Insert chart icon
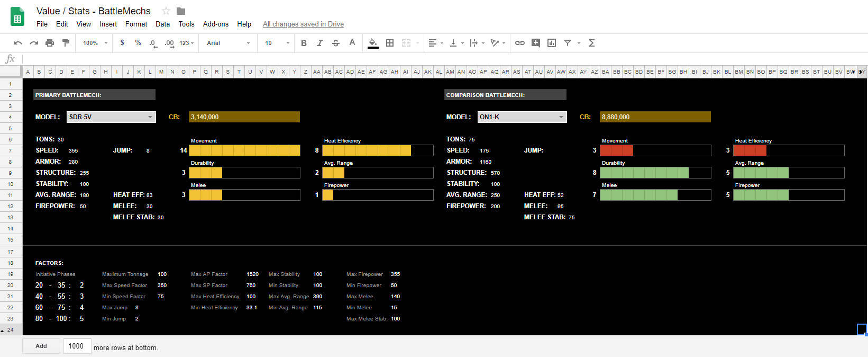 (552, 43)
